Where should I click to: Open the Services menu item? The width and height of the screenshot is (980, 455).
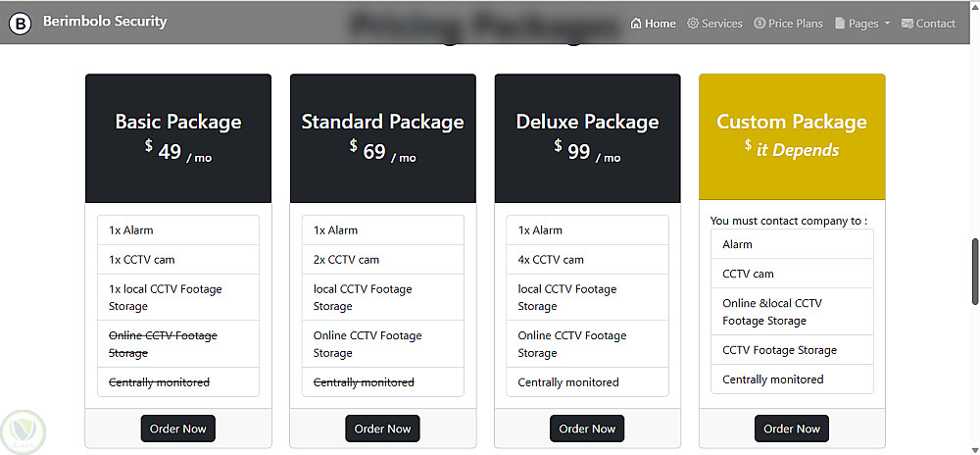point(722,24)
